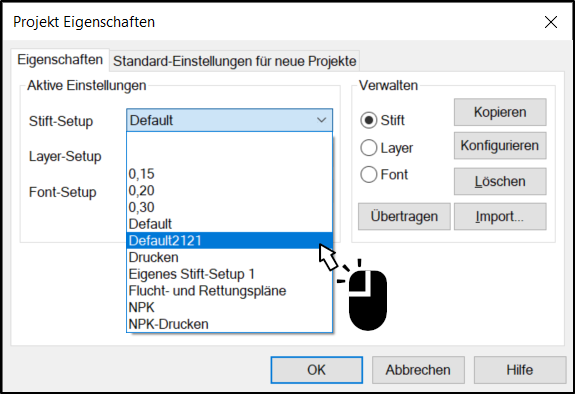Pick the Default entry in the dropdown list
This screenshot has width=575, height=394.
point(230,224)
